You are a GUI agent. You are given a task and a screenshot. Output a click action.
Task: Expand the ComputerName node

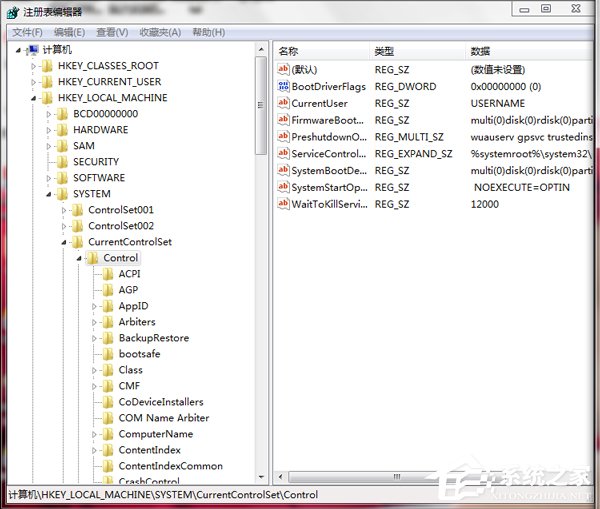[94, 434]
